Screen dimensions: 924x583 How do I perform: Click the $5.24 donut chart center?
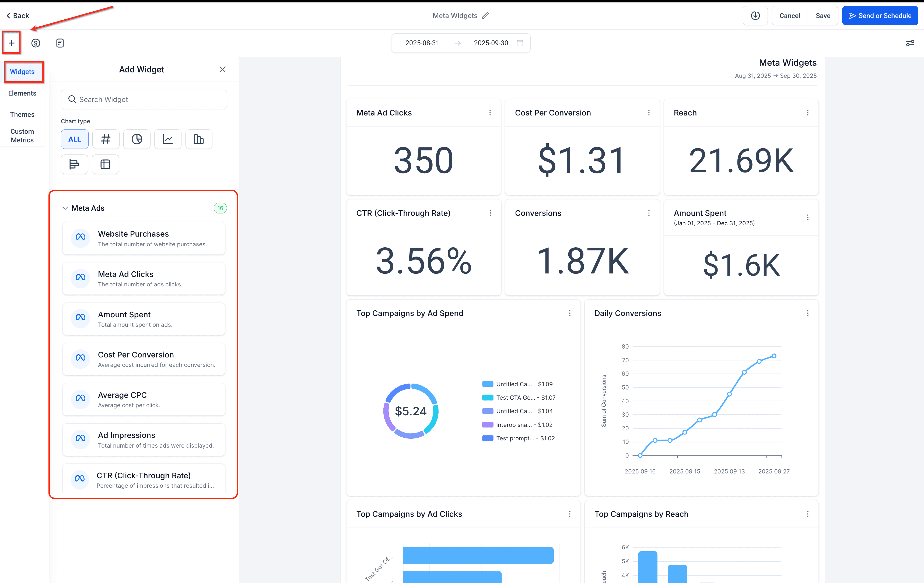[411, 411]
